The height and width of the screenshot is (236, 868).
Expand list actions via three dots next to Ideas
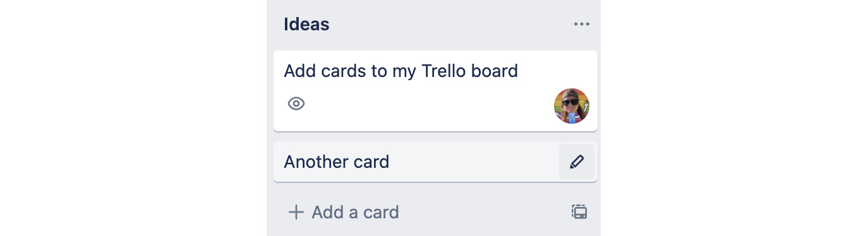[581, 25]
